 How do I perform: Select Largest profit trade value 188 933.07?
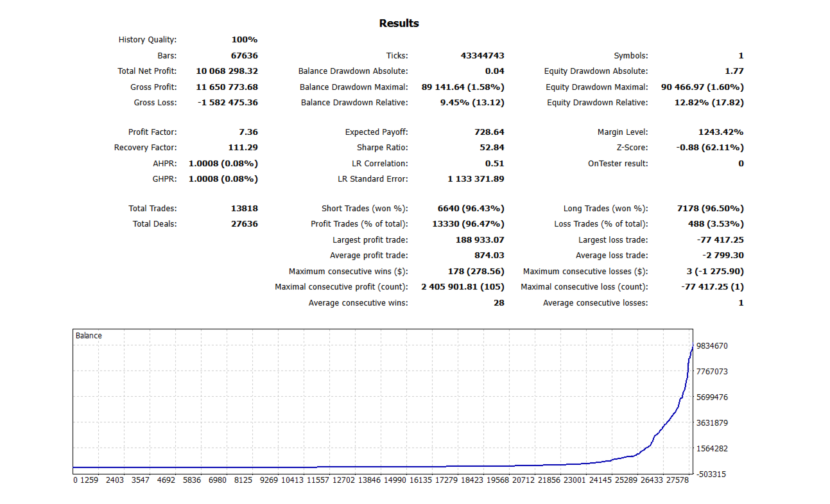point(480,240)
